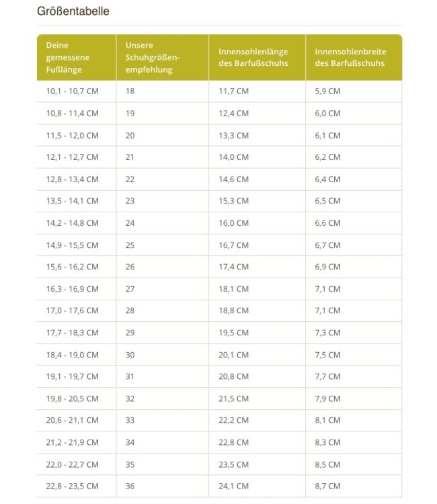Click the 'Größentabelle' heading
This screenshot has width=437, height=504.
[73, 11]
